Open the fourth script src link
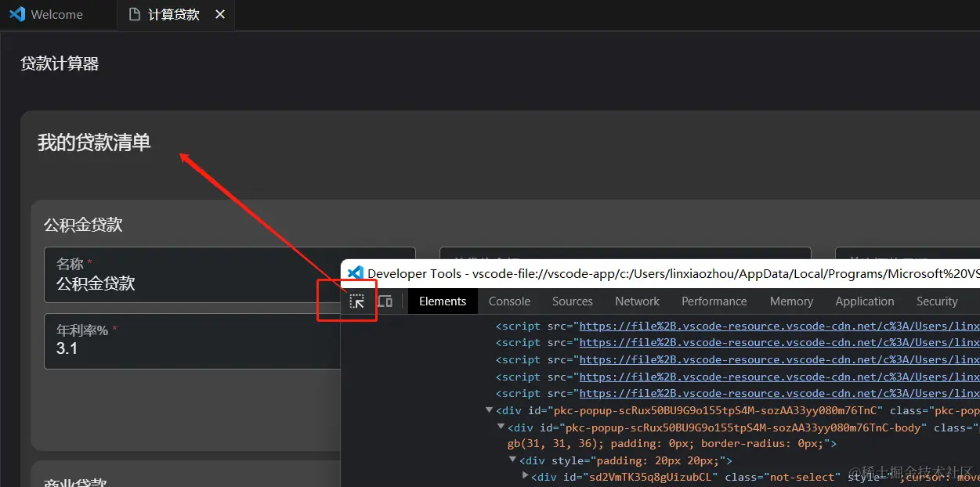This screenshot has width=980, height=487. pos(779,377)
